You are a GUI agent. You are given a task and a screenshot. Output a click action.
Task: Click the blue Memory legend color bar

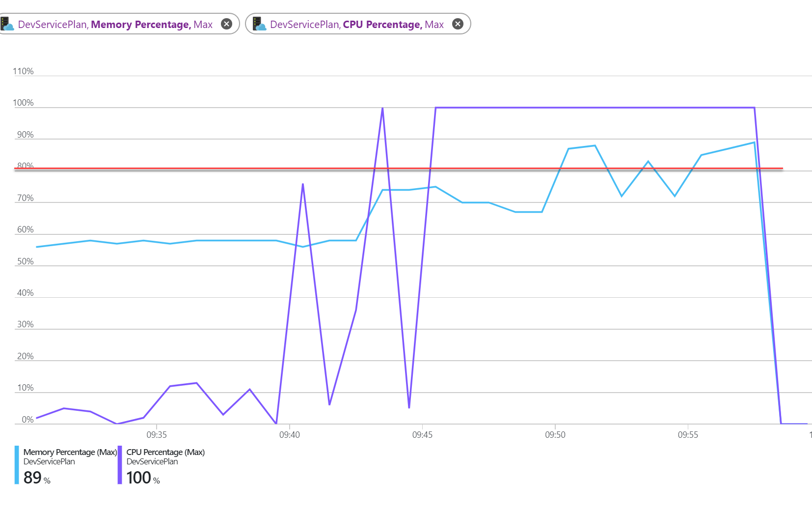(x=17, y=465)
